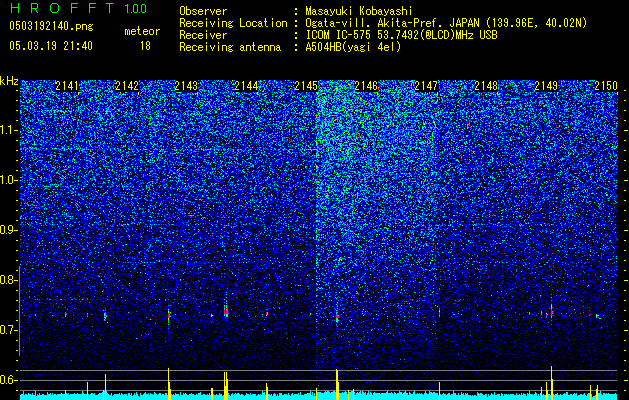Click the 0.7 frequency axis label
Screen dimensions: 629x400
(7, 330)
